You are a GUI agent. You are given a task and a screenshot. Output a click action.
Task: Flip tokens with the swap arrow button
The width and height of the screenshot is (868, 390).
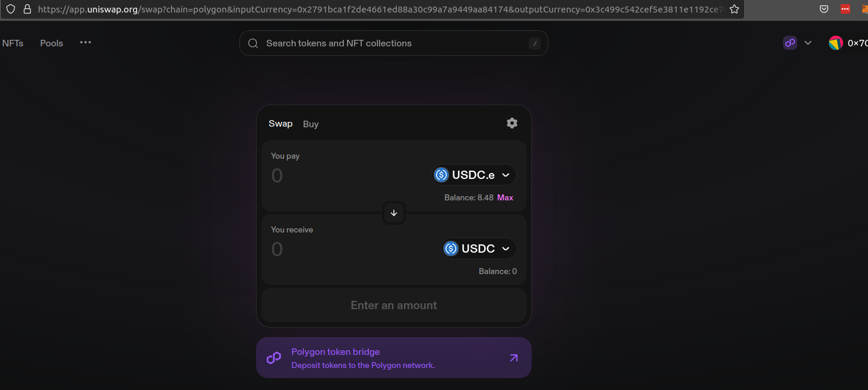pos(394,213)
